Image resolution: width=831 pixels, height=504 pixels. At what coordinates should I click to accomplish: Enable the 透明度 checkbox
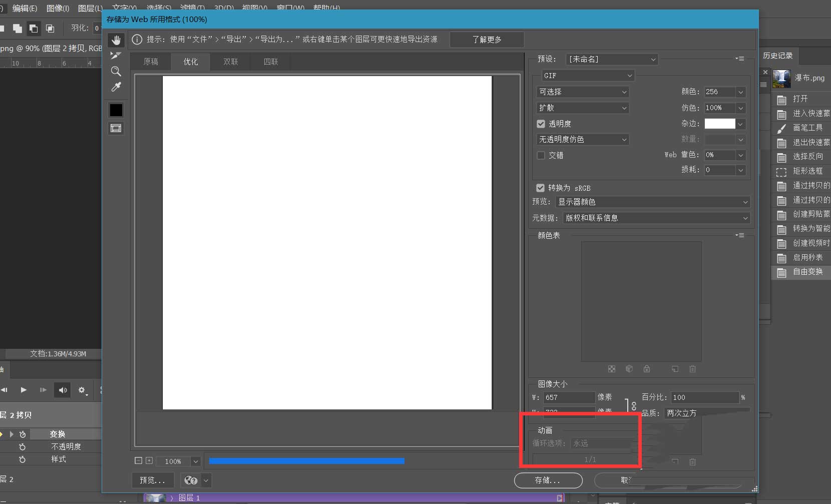click(x=541, y=124)
